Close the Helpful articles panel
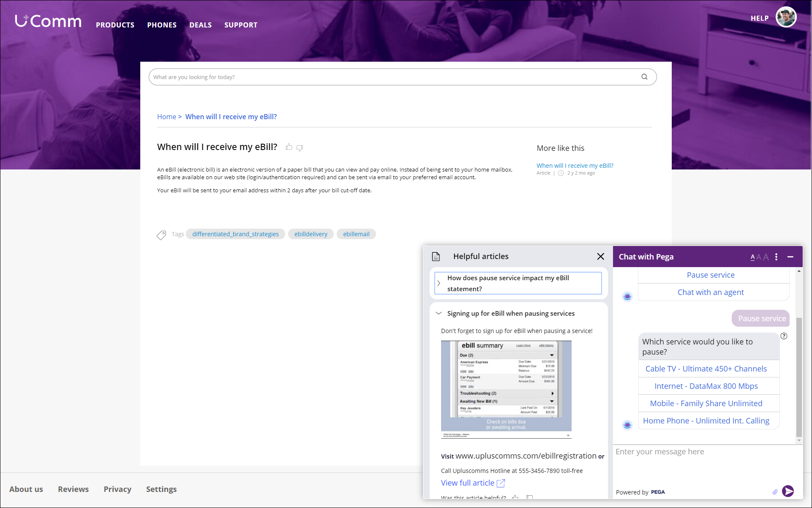 click(x=600, y=257)
